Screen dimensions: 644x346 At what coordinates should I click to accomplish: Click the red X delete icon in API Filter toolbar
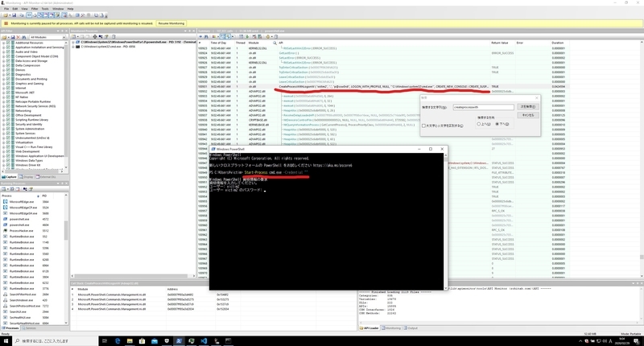click(18, 37)
